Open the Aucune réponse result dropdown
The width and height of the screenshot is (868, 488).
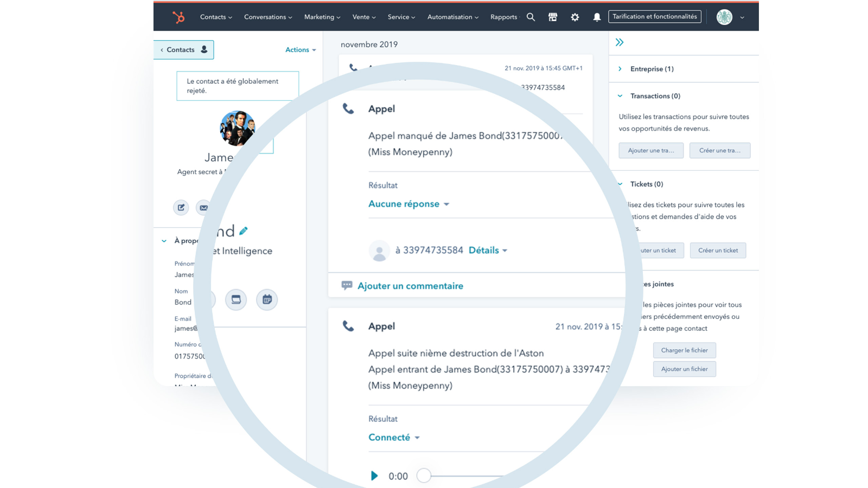coord(409,204)
